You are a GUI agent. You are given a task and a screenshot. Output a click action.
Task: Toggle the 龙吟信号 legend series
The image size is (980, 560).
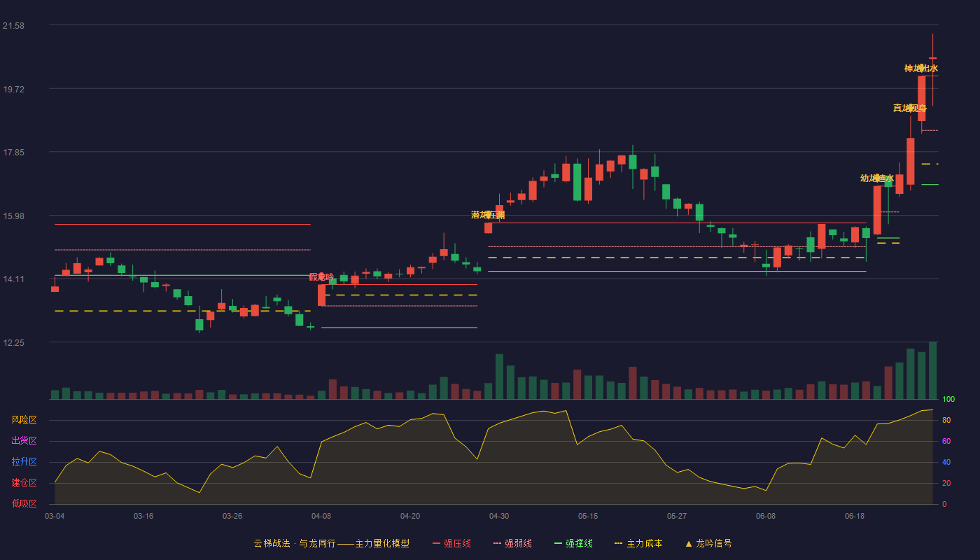click(708, 543)
